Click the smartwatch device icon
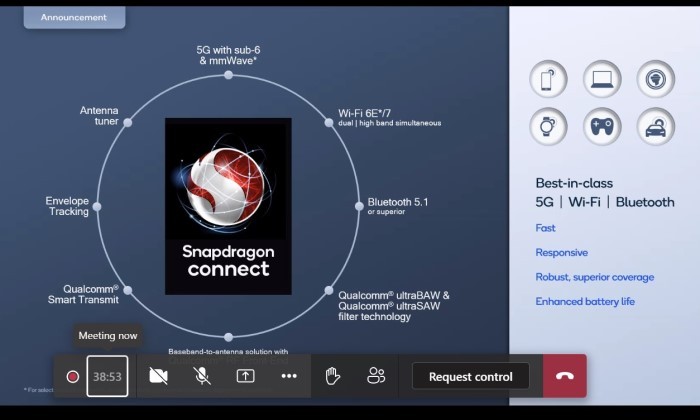Viewport: 700px width, 420px height. [548, 127]
